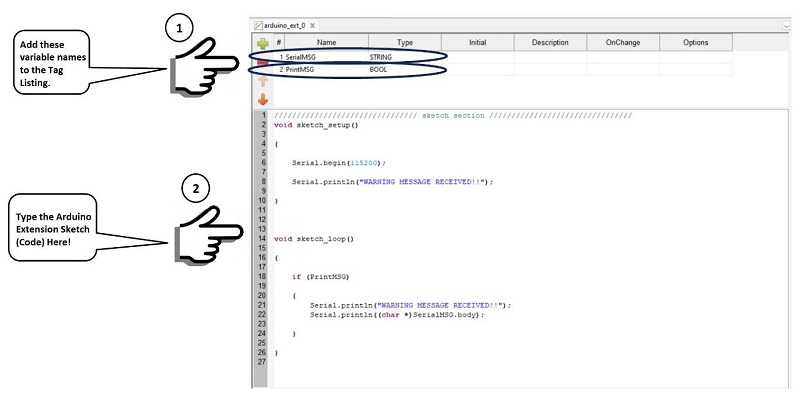The width and height of the screenshot is (800, 397).
Task: Place cursor on void sketch_loop() line
Action: pos(314,239)
